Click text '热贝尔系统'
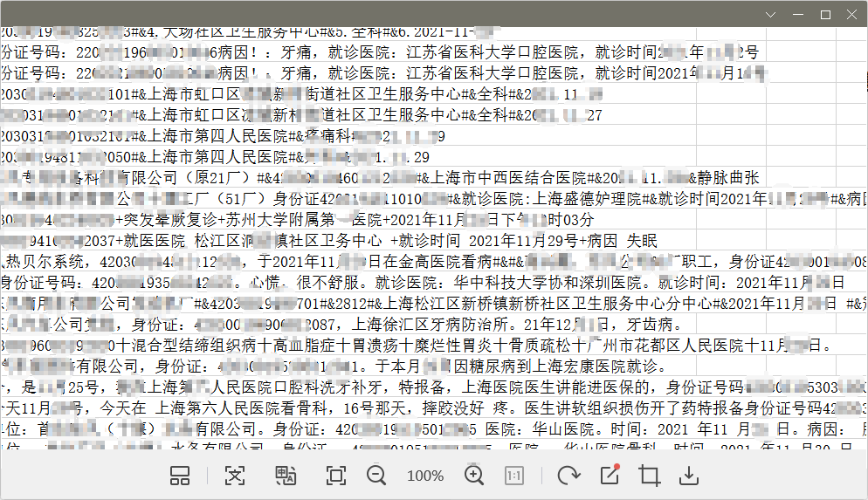This screenshot has height=500, width=868. [45, 262]
